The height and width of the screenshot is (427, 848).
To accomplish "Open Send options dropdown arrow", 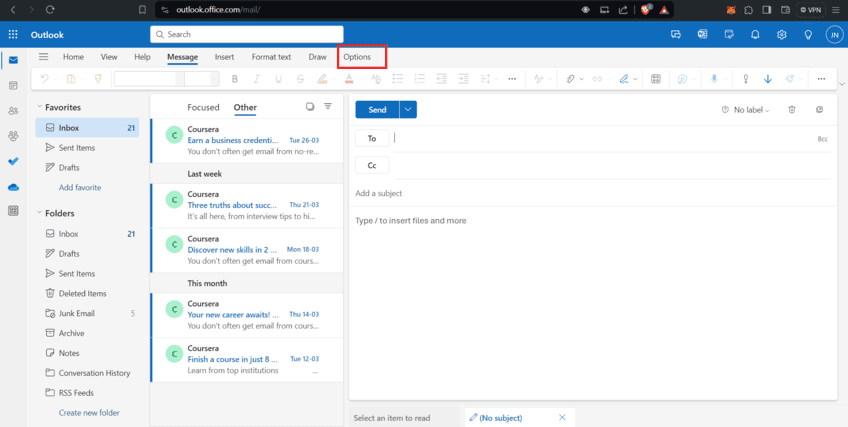I will coord(408,110).
